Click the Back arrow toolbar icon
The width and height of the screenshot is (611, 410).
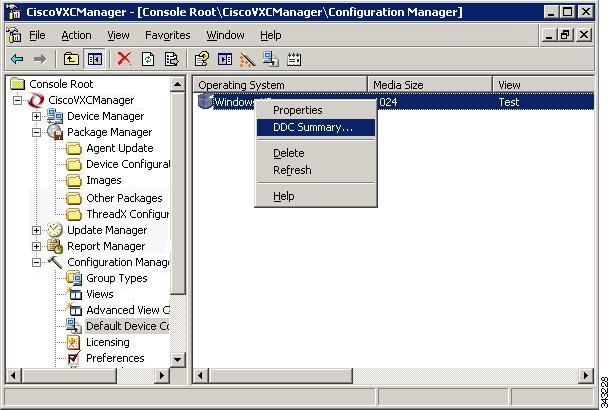point(17,59)
